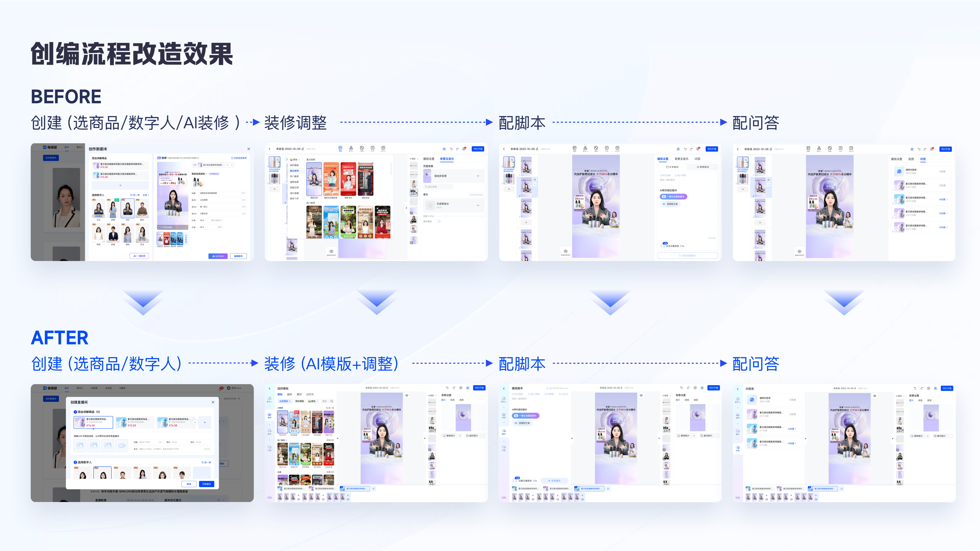The image size is (980, 551).
Task: Select the 文本 text tool icon
Action: [373, 148]
